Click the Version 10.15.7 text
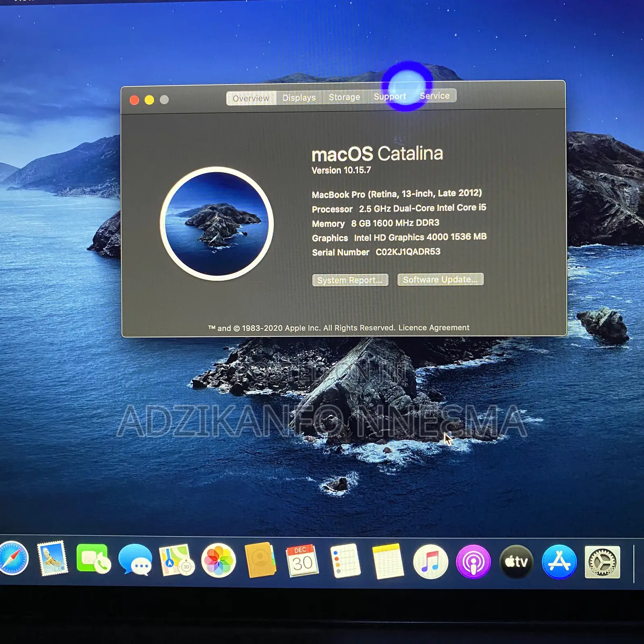This screenshot has width=644, height=644. pos(341,170)
